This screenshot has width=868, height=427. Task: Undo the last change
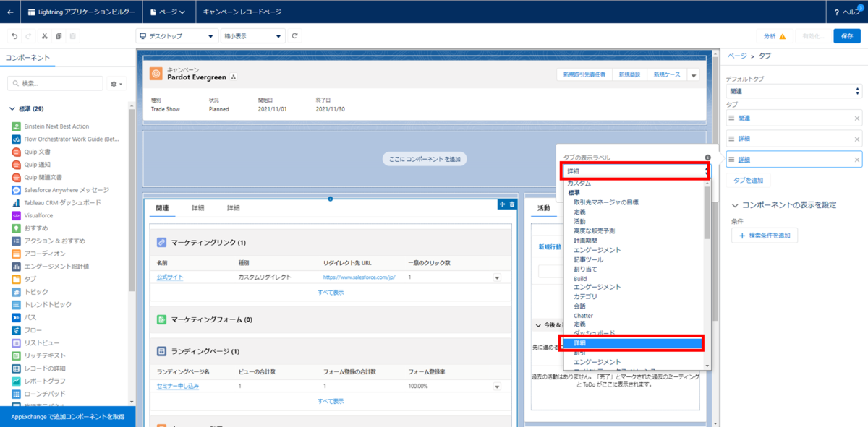pos(14,36)
